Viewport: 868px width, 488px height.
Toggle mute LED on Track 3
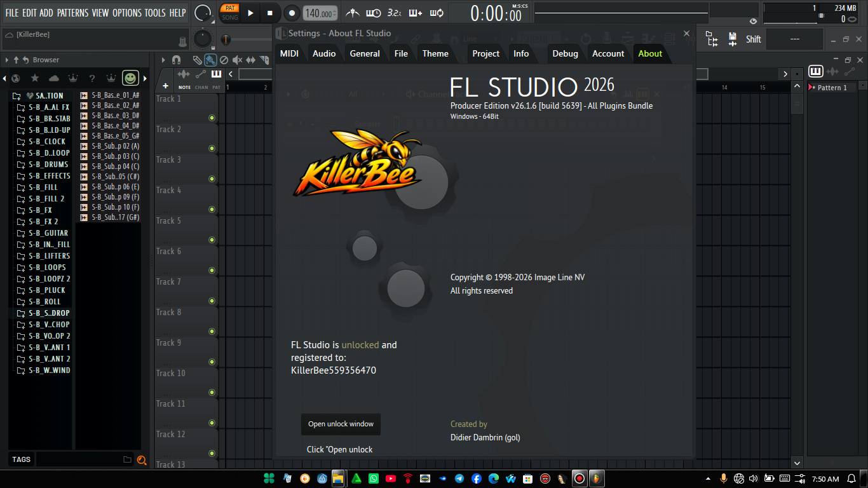coord(212,179)
